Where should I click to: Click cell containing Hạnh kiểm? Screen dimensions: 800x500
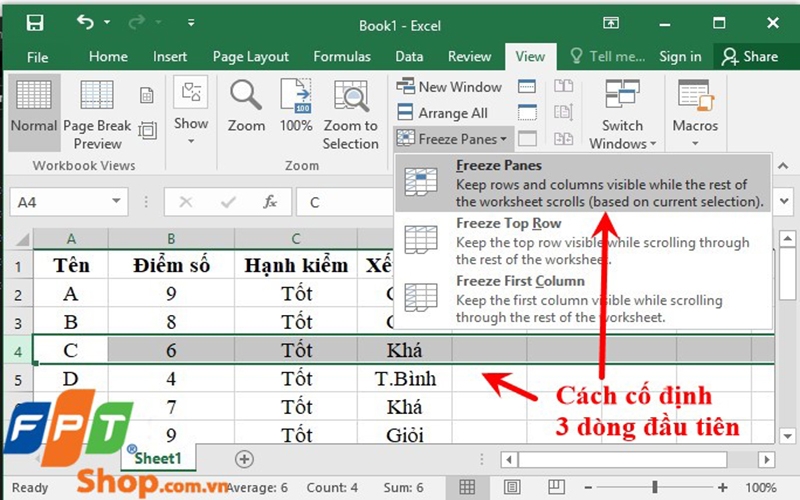296,265
